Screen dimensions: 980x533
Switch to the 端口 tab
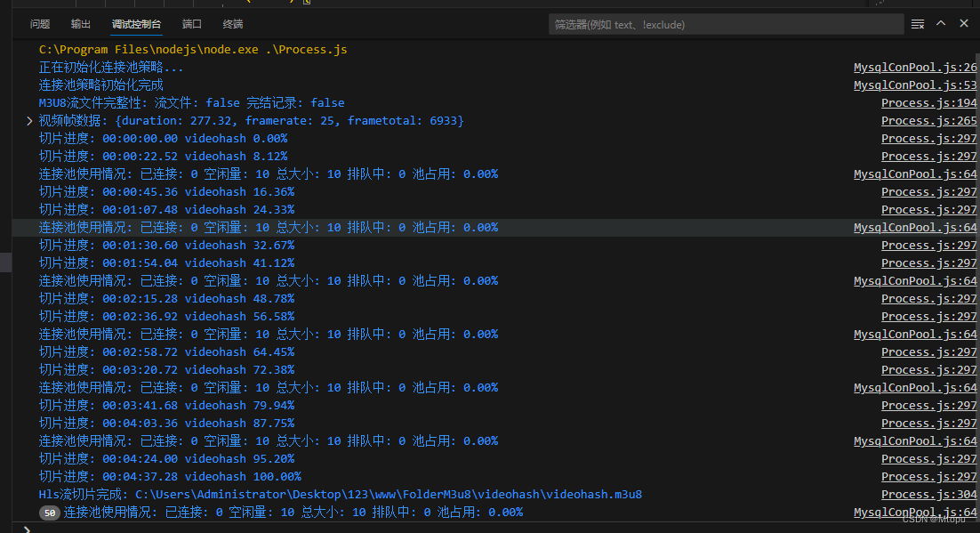[191, 24]
